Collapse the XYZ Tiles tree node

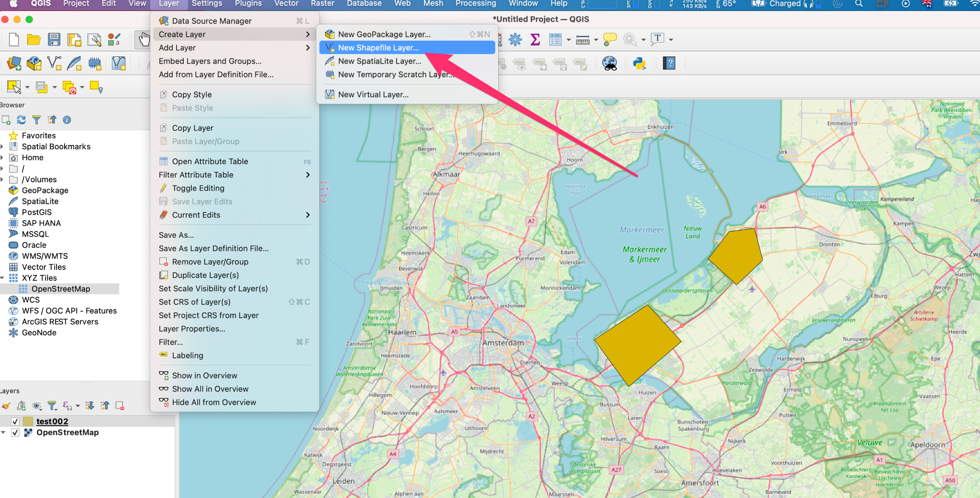tap(3, 278)
